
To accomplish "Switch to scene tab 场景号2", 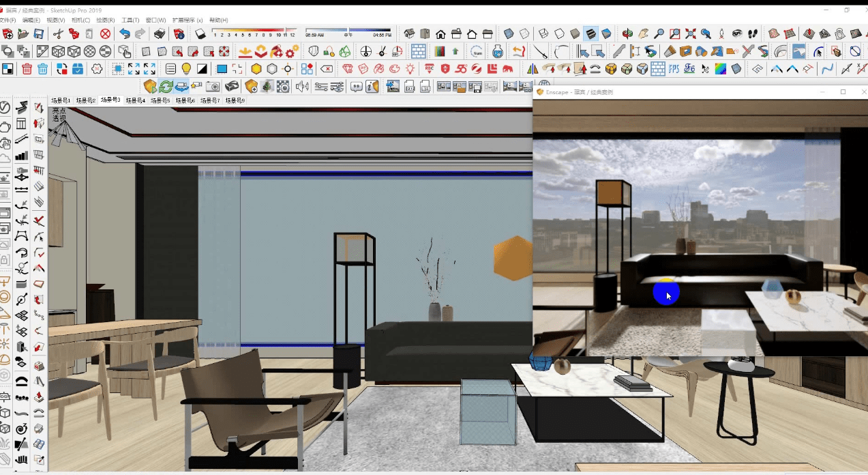I will [x=85, y=100].
